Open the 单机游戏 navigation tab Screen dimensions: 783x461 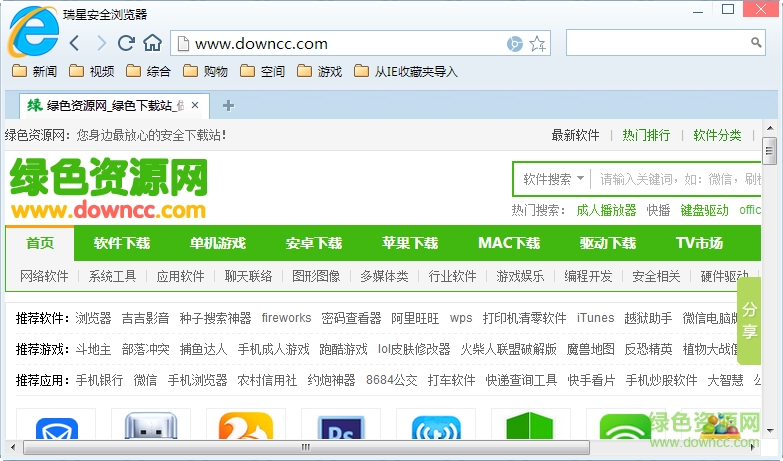point(218,243)
